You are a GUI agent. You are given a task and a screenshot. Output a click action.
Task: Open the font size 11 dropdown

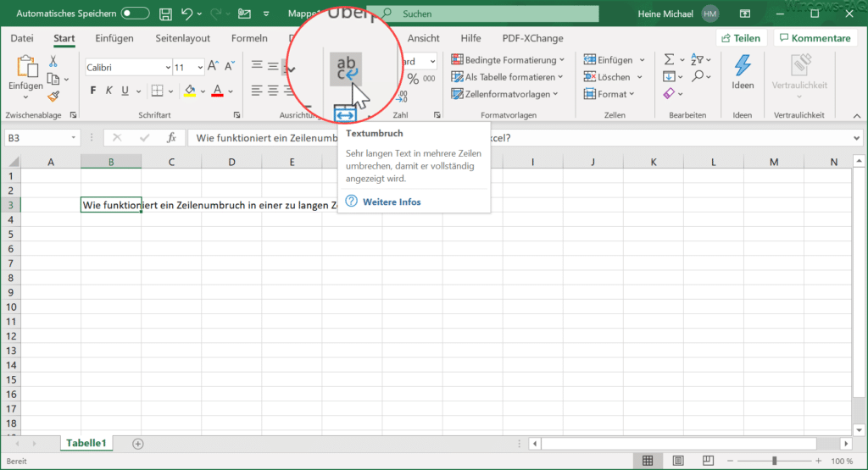200,68
